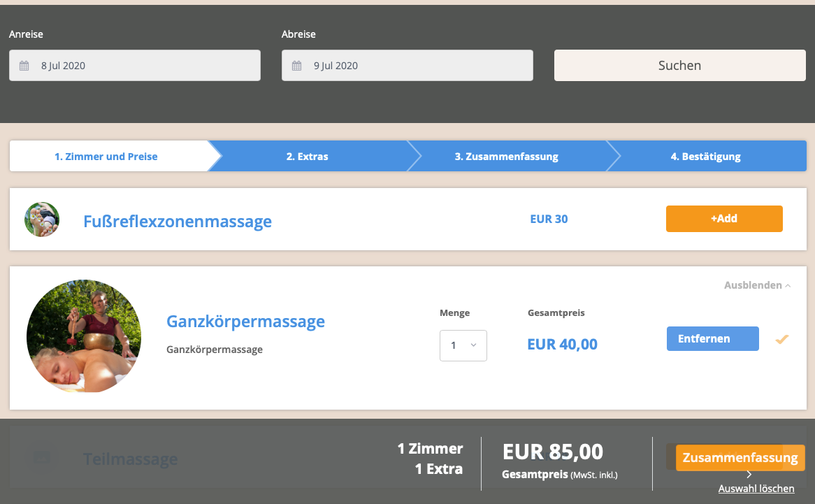Image resolution: width=815 pixels, height=504 pixels.
Task: Click the small Fußreflexzonenmassage round image
Action: point(42,219)
